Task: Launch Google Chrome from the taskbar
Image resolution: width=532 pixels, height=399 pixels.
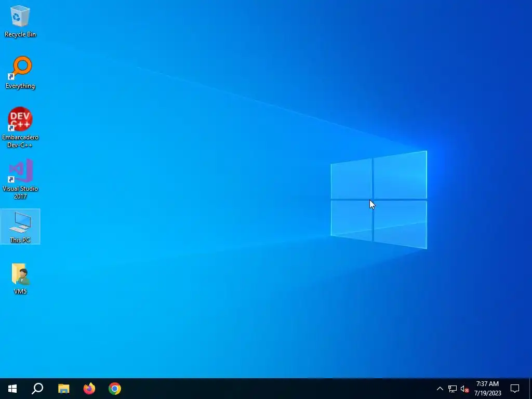Action: 115,389
